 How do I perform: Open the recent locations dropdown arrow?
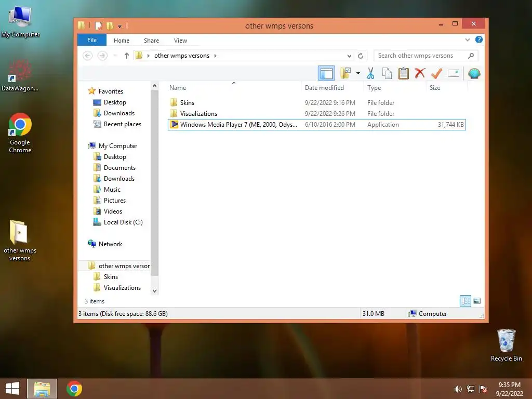[x=115, y=55]
